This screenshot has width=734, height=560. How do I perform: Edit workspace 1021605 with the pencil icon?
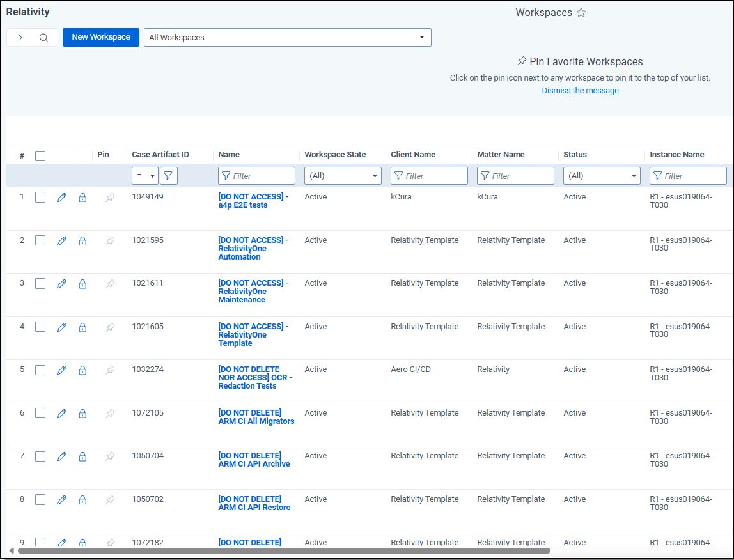coord(61,327)
